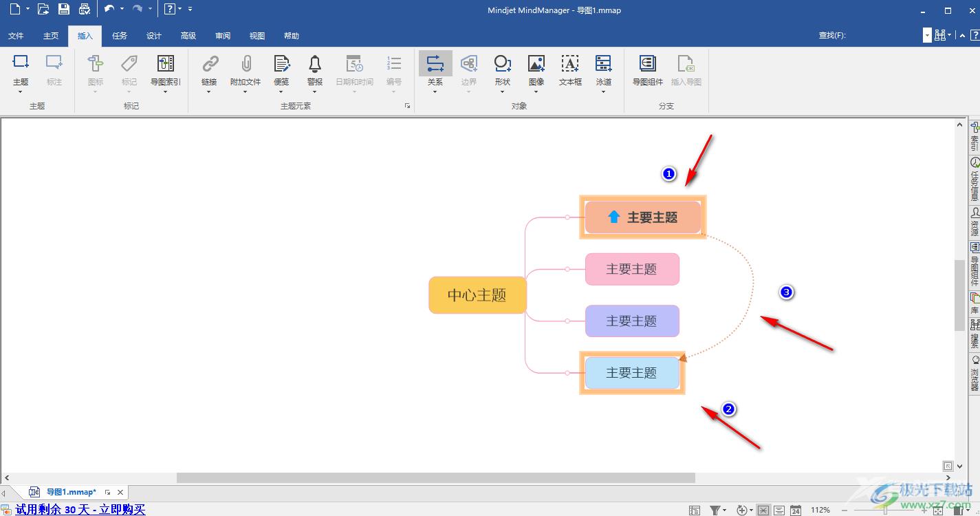Click print preview icon in quick toolbar
Viewport: 980px width, 516px height.
[x=85, y=9]
